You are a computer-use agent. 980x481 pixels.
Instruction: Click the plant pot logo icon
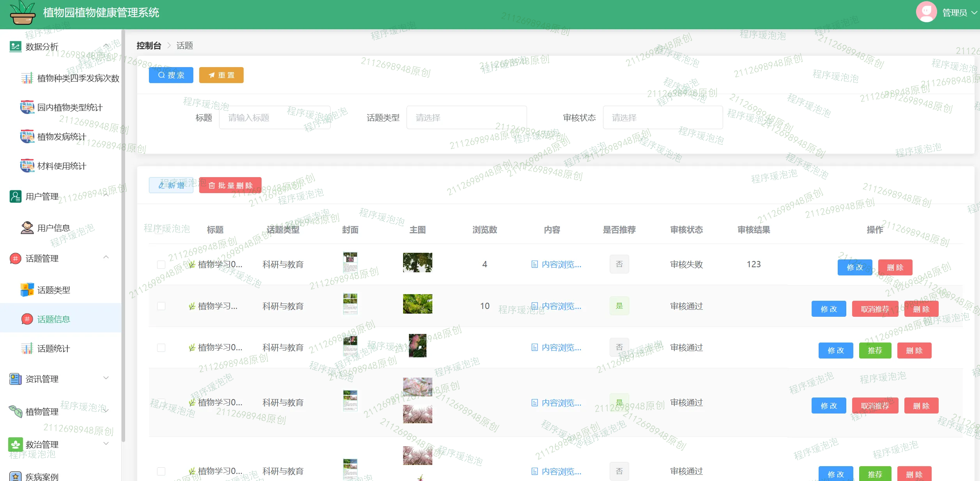[x=22, y=12]
